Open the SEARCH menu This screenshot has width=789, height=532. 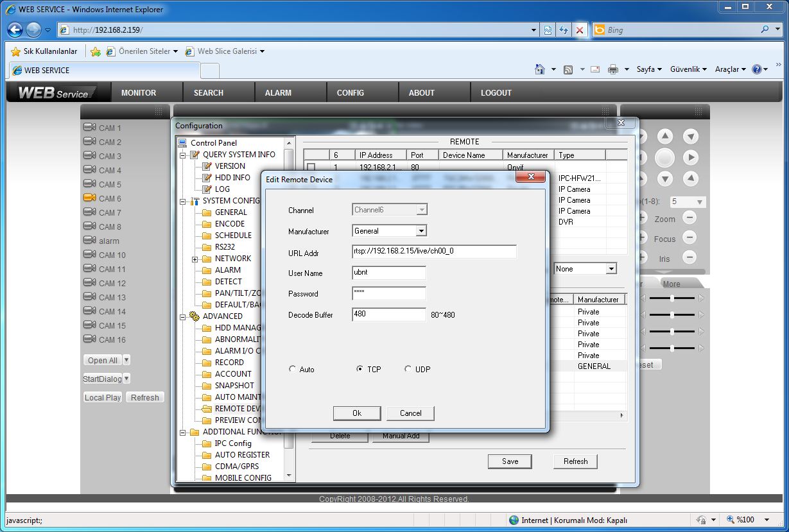(x=208, y=92)
